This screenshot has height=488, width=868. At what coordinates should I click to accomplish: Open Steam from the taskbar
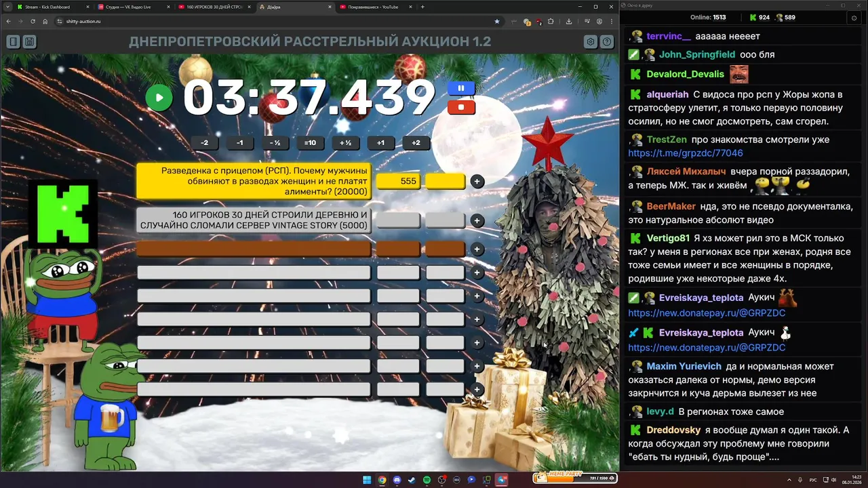[x=412, y=480]
